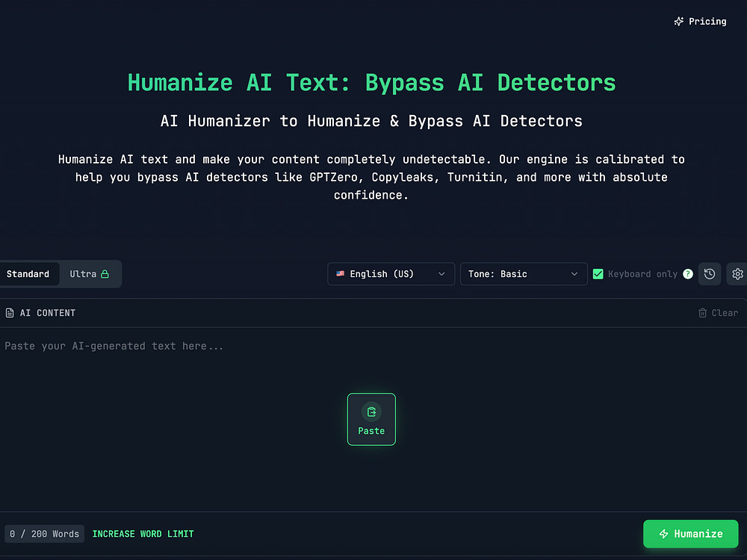Select the locked Ultra mode tab
This screenshot has height=560, width=747.
(89, 274)
